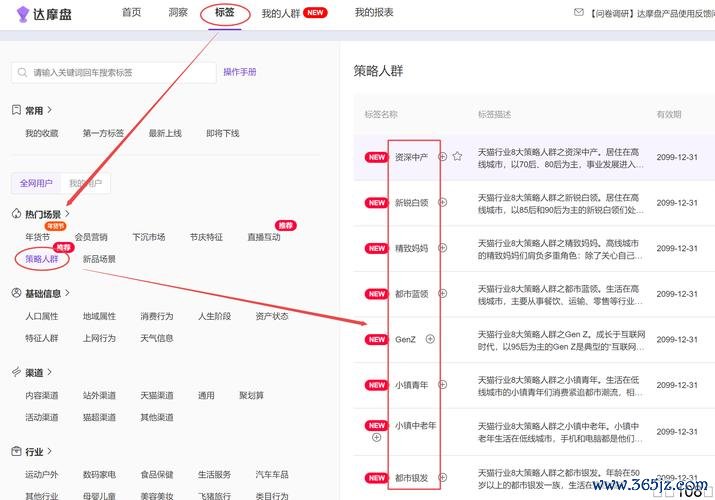715x500 pixels.
Task: Switch to 全网用户 toggle
Action: click(36, 183)
